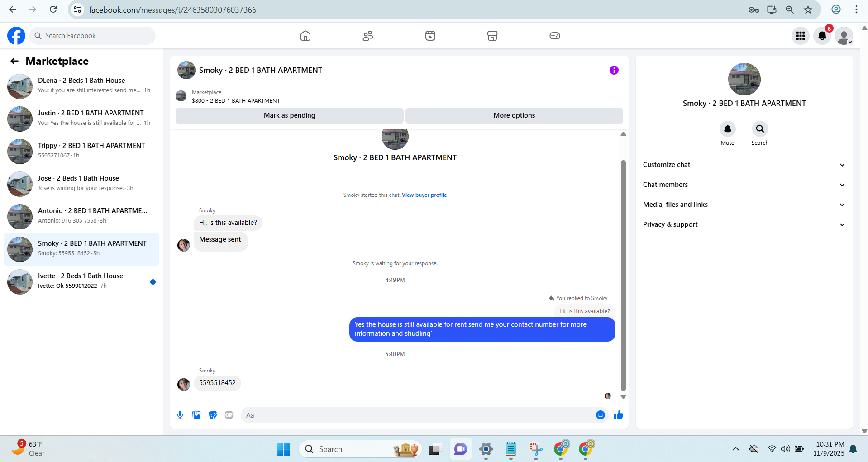Select the Smoky chat in the conversation list
The image size is (868, 462).
click(81, 249)
